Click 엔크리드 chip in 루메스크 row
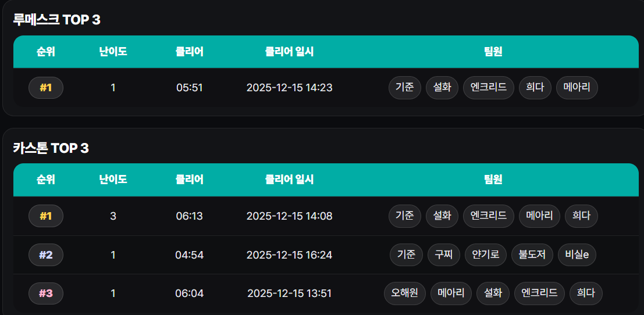 pyautogui.click(x=489, y=88)
